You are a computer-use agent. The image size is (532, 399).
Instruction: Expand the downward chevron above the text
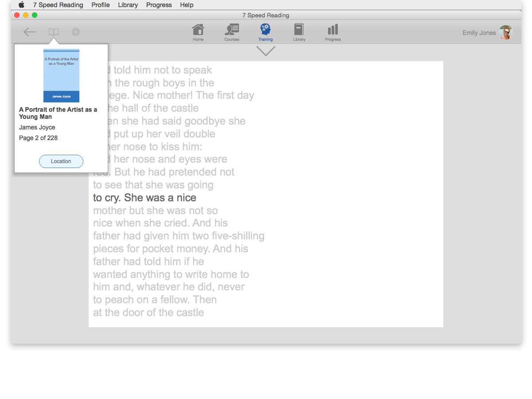(266, 51)
